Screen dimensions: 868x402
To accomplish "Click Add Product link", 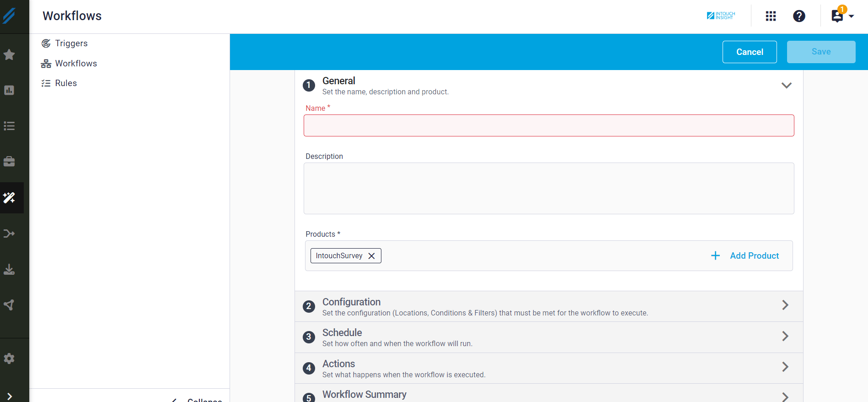I will coord(754,256).
